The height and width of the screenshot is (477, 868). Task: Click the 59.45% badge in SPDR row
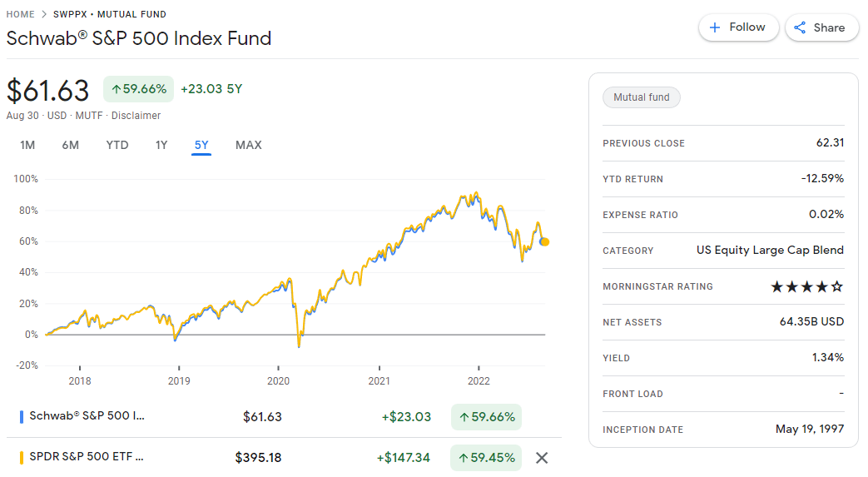[486, 458]
